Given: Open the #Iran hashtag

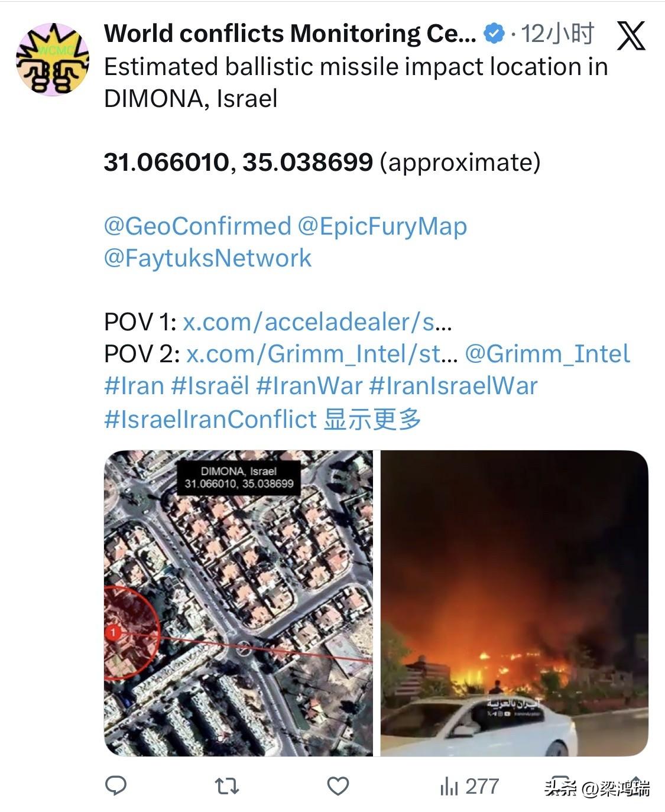Looking at the screenshot, I should click(134, 386).
